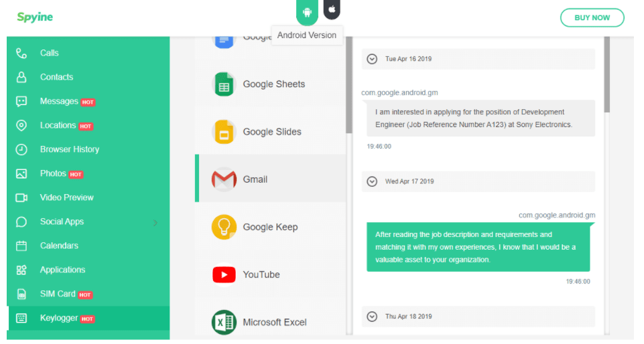The width and height of the screenshot is (644, 344).
Task: Click the Tue Apr 16 2019 date
Action: click(408, 59)
